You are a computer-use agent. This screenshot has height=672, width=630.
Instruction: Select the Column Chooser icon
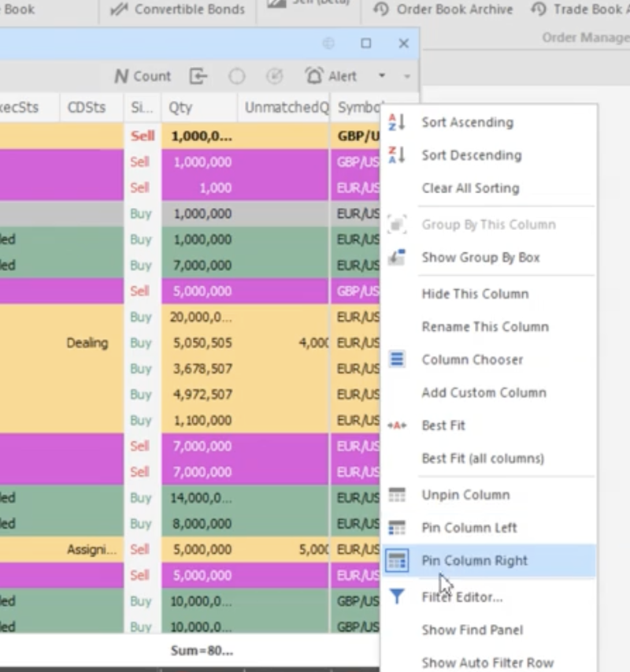[398, 359]
